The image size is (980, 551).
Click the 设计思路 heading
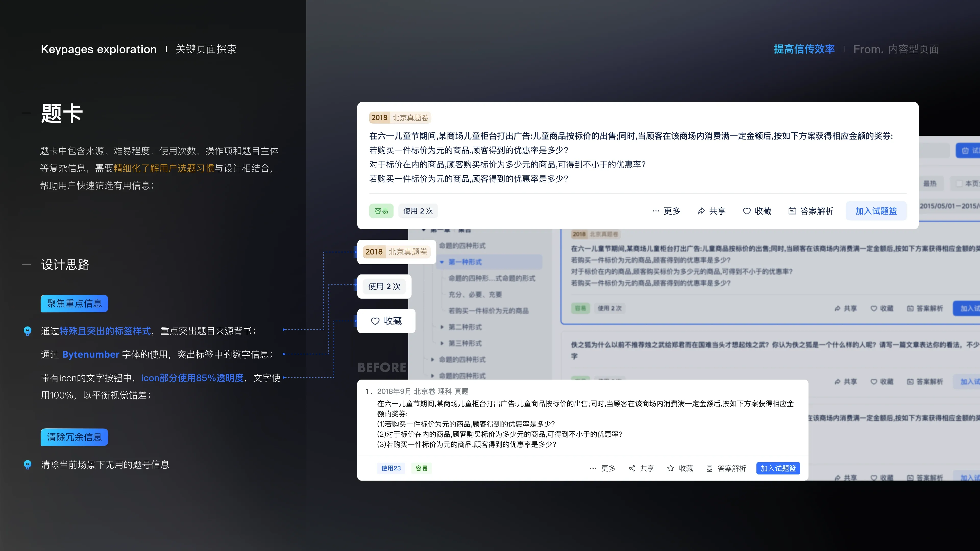[x=65, y=265]
